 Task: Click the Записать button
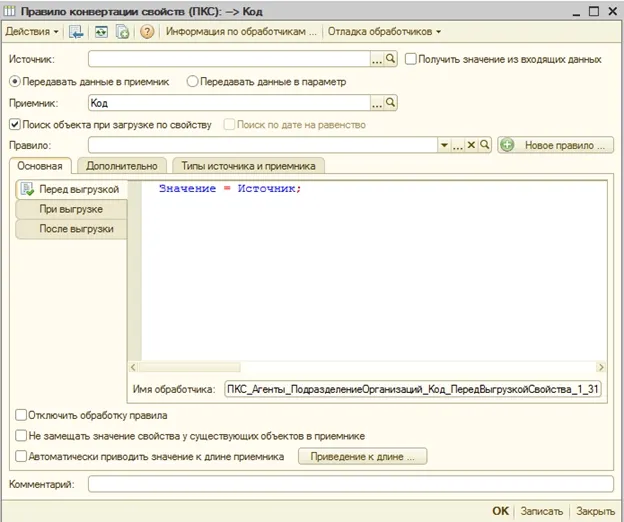pyautogui.click(x=542, y=511)
